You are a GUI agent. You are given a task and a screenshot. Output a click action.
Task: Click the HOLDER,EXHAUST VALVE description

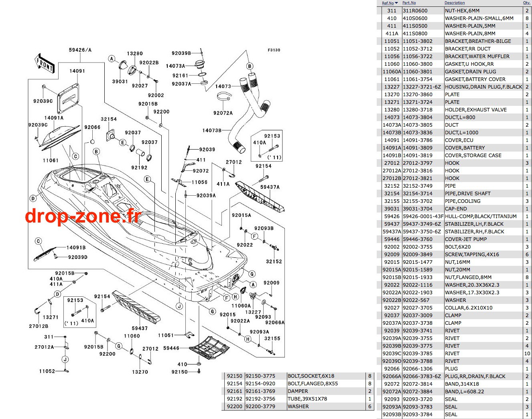pyautogui.click(x=476, y=110)
